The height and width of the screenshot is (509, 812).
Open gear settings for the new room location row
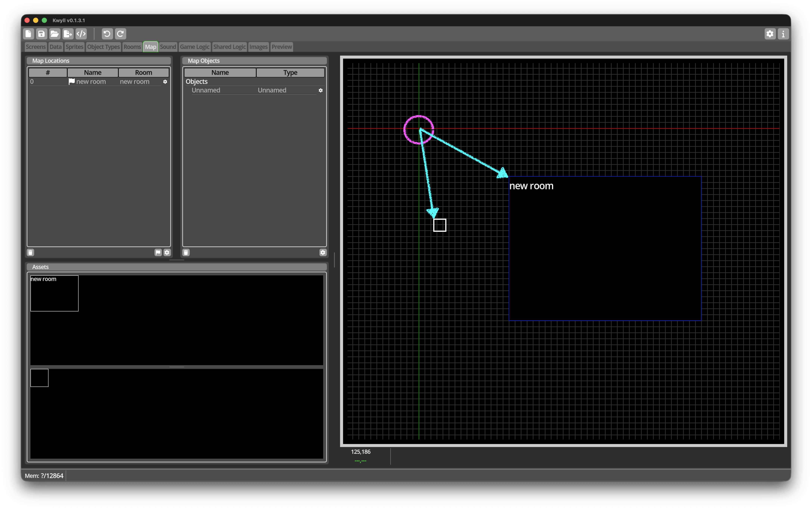[x=165, y=82]
